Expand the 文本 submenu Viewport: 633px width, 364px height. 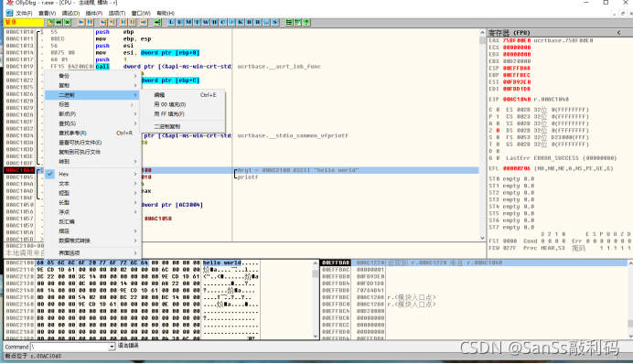click(92, 184)
